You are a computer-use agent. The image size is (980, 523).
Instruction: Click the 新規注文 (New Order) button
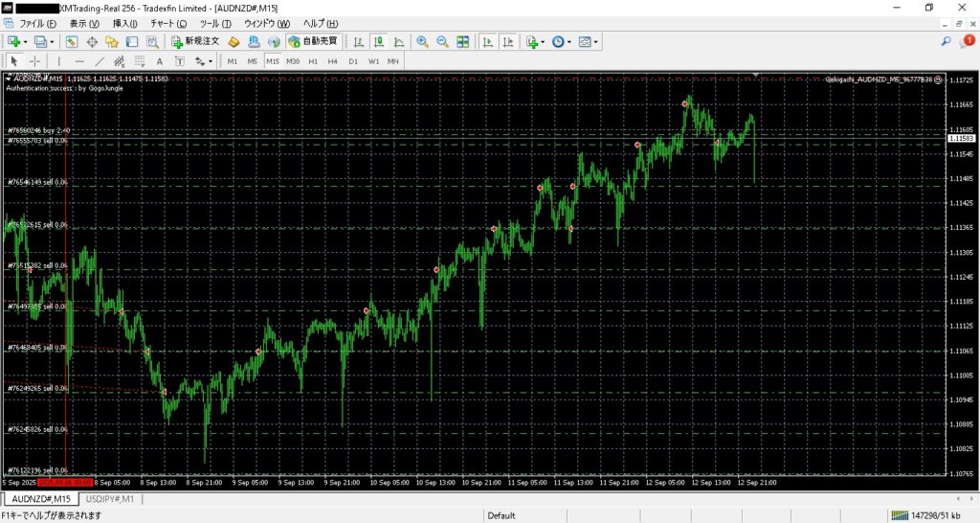[195, 41]
